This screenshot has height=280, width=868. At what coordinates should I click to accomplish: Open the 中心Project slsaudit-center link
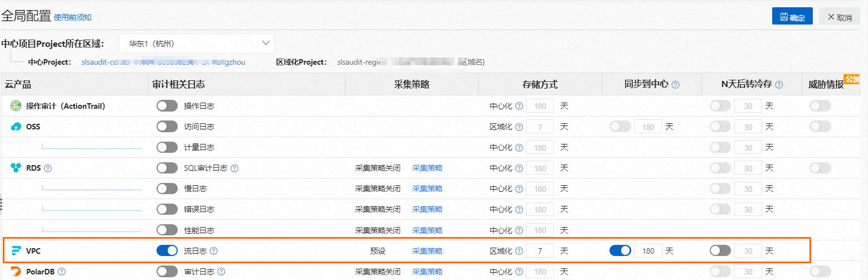[x=163, y=62]
